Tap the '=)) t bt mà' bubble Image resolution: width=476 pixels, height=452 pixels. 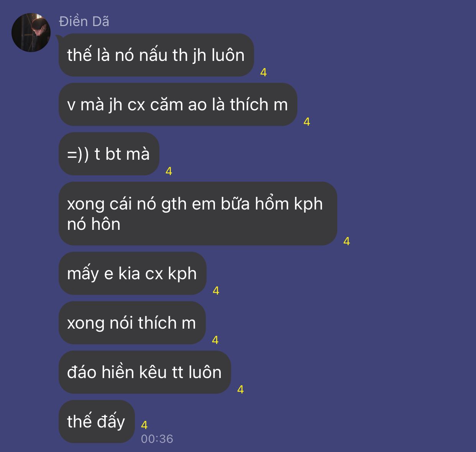pos(109,154)
